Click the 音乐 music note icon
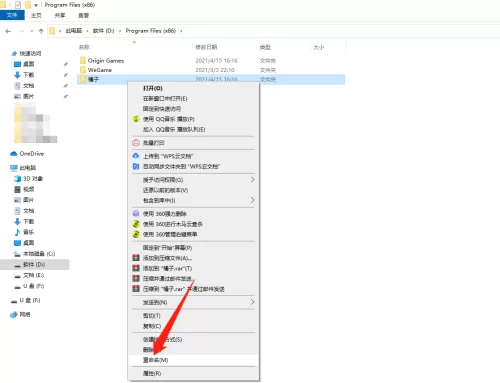500x383 pixels. 17,232
